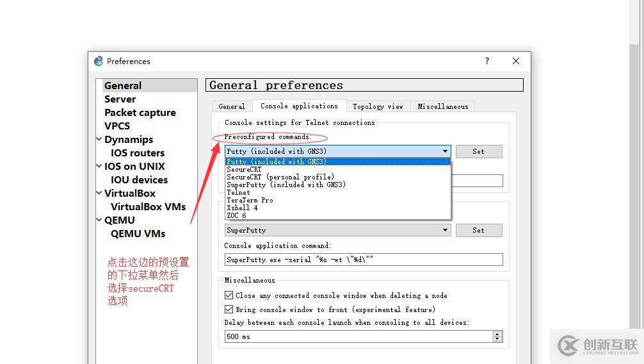644x364 pixels.
Task: Choose TeraTerm Pro from the list
Action: (337, 201)
